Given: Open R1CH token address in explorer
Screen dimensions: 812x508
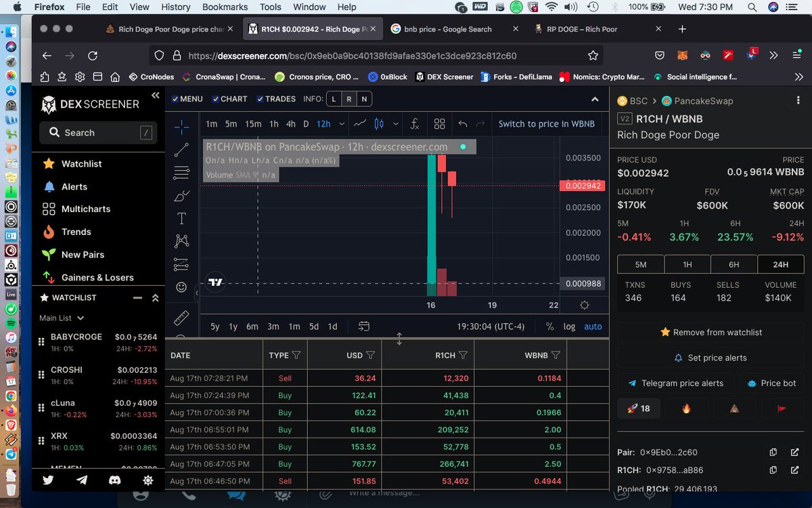Looking at the screenshot, I should pos(795,469).
